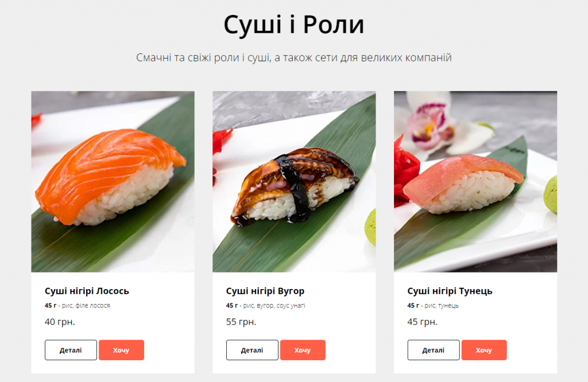Image resolution: width=588 pixels, height=382 pixels.
Task: Click the рис, вугор, соус унагі description
Action: click(274, 306)
